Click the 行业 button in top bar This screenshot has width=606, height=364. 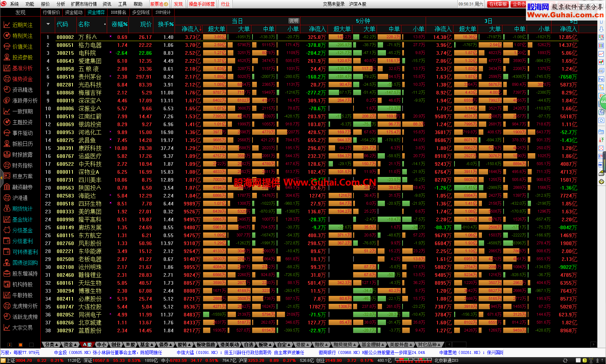pos(225,4)
